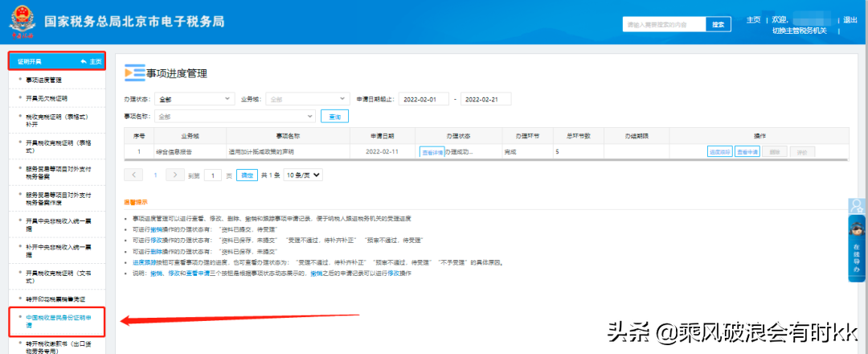Image resolution: width=868 pixels, height=354 pixels.
Task: Click the 搜索 button in header
Action: (x=718, y=24)
